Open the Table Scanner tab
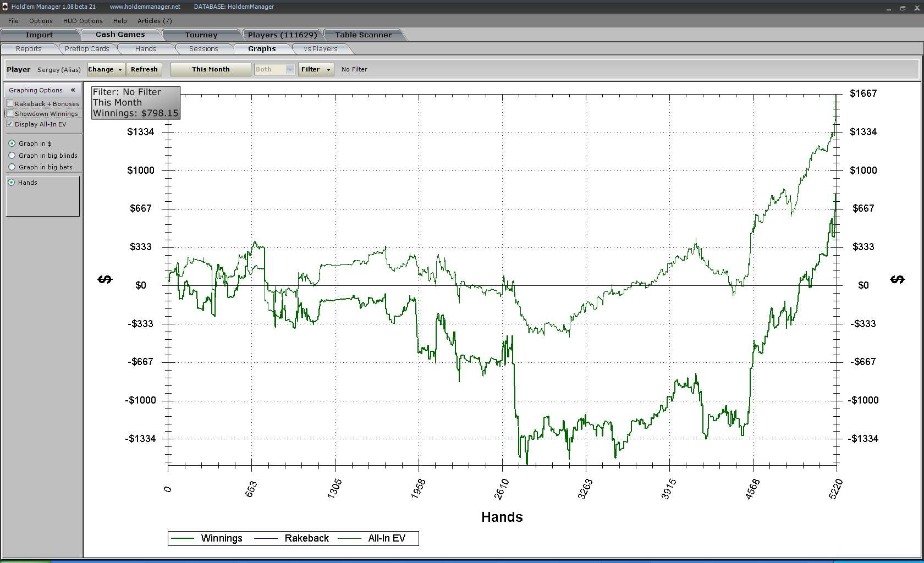This screenshot has height=563, width=924. 363,35
